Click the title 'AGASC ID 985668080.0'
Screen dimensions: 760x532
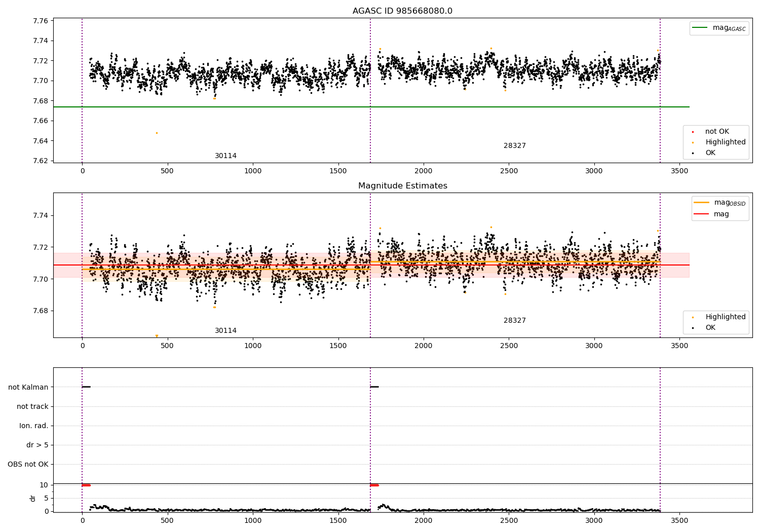(402, 11)
